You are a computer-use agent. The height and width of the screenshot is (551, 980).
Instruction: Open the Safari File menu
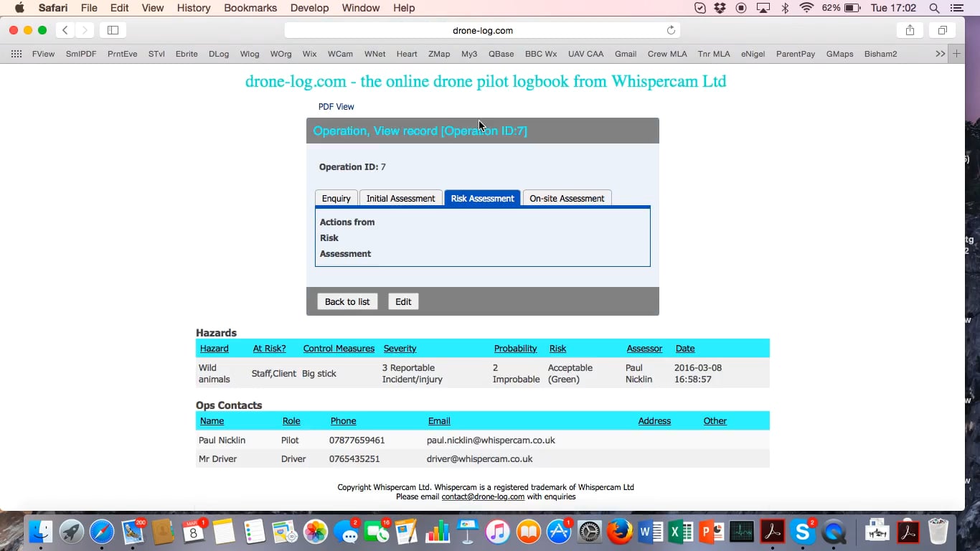(x=89, y=8)
